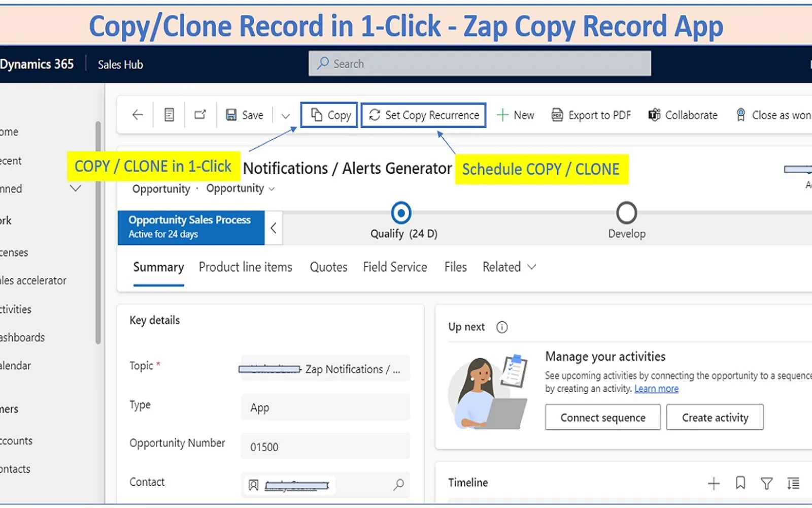
Task: Open the Opportunity form selector dropdown
Action: tap(240, 188)
